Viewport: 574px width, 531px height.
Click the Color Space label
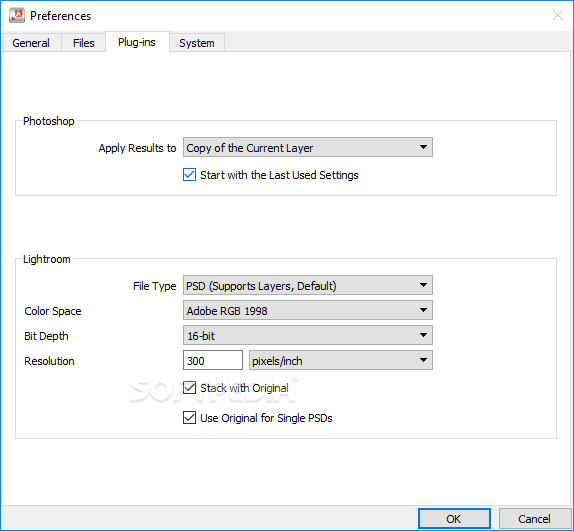point(53,311)
